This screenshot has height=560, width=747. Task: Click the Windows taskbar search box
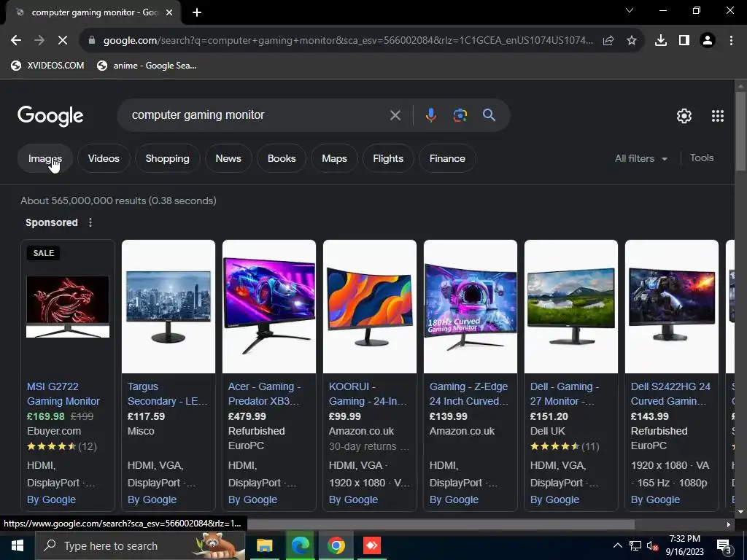tap(139, 545)
